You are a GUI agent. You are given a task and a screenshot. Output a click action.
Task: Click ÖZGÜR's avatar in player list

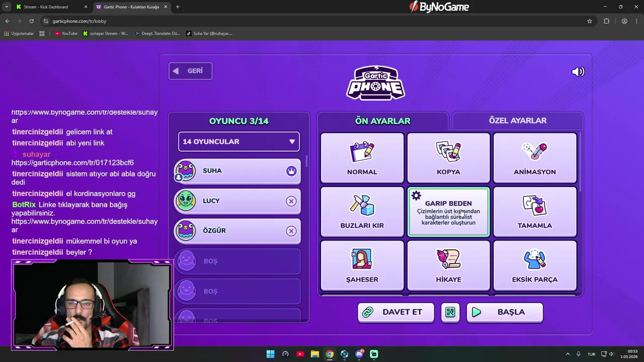pyautogui.click(x=185, y=231)
